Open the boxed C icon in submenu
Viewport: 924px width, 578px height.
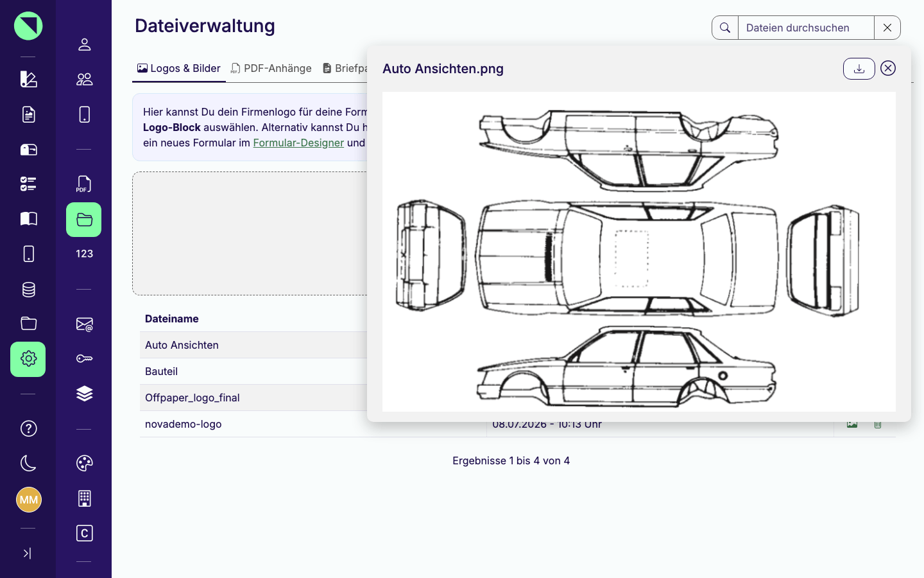pos(84,533)
